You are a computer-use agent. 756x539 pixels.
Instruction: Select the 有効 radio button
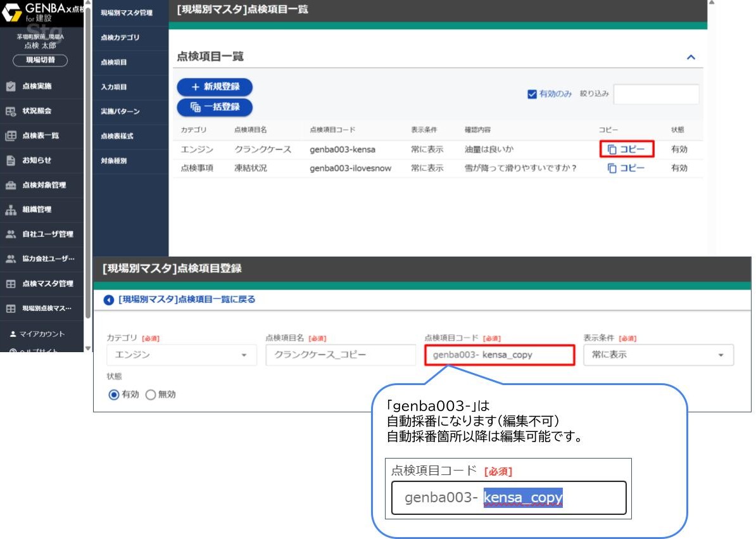pos(114,395)
